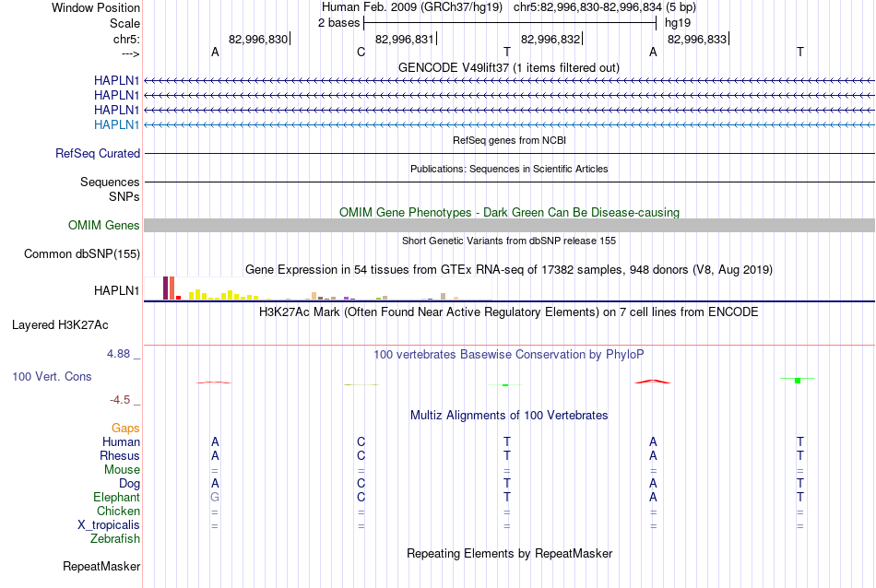The image size is (876, 588).
Task: Click position label 82,996,831
Action: 404,39
